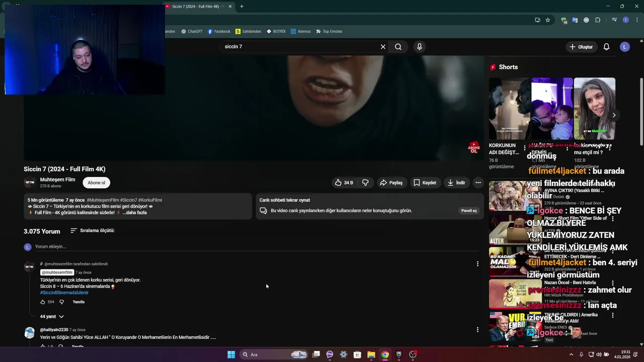Viewport: 644px width, 362px height.
Task: Open the Chrome three-dot menu
Action: pos(637,20)
